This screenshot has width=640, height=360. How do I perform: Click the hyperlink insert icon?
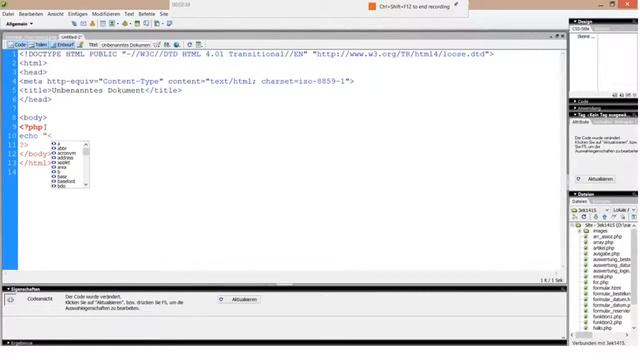74,24
